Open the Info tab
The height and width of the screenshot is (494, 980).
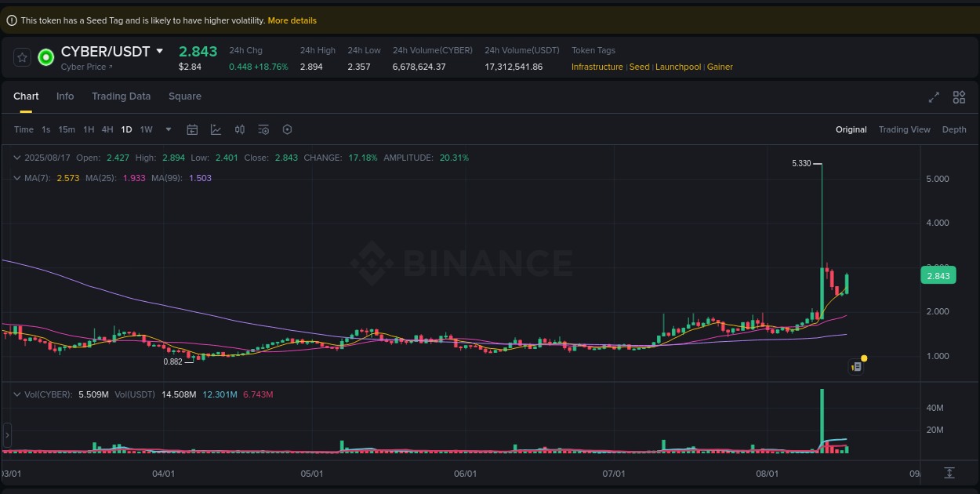(x=65, y=96)
